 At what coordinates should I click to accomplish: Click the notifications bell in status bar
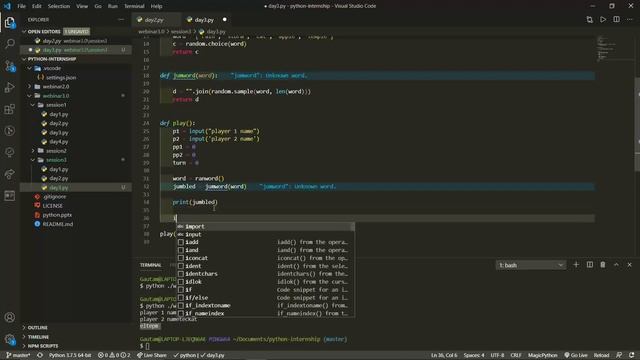[631, 355]
